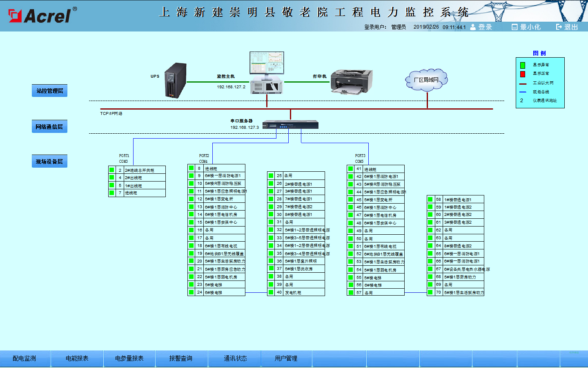This screenshot has height=368, width=588.
Task: Open 报警查询 alarm query tab
Action: 181,358
